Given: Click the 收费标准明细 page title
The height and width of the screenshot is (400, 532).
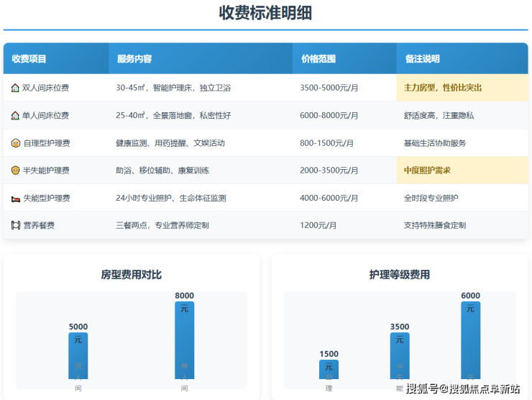Looking at the screenshot, I should pyautogui.click(x=265, y=13).
